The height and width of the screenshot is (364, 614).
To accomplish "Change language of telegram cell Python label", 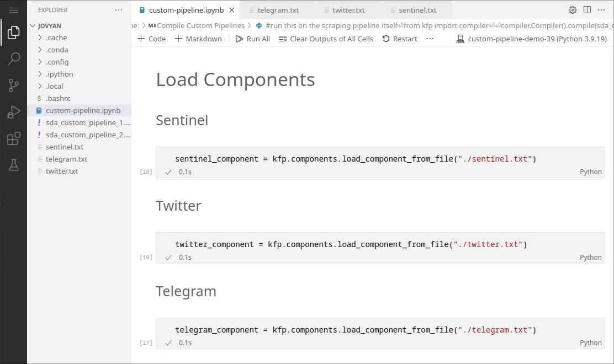I will (x=590, y=343).
